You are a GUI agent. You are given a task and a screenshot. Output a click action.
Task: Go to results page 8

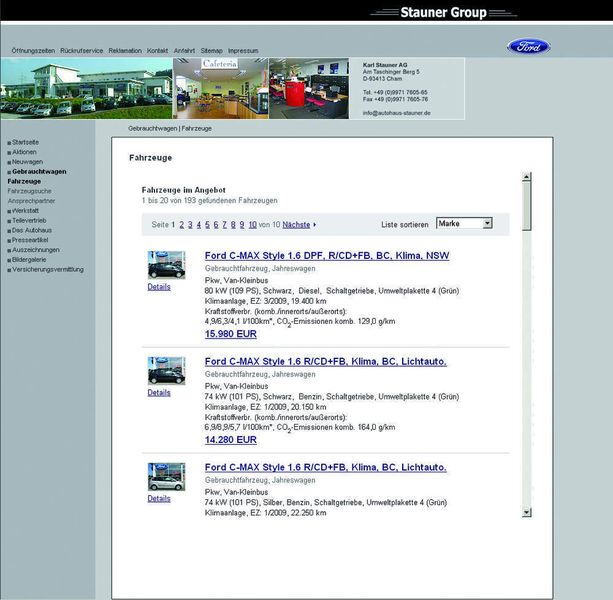233,225
